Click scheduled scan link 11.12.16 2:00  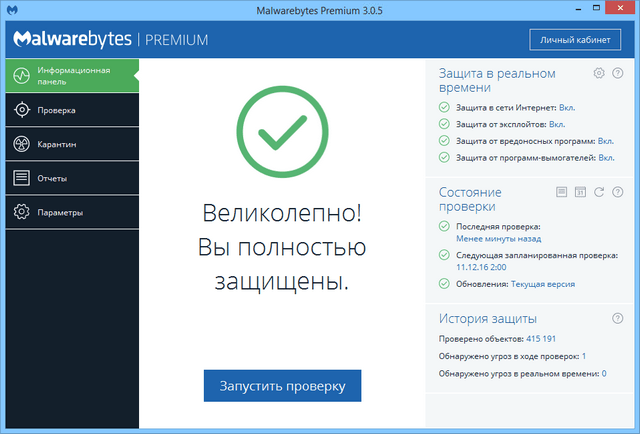pos(481,267)
